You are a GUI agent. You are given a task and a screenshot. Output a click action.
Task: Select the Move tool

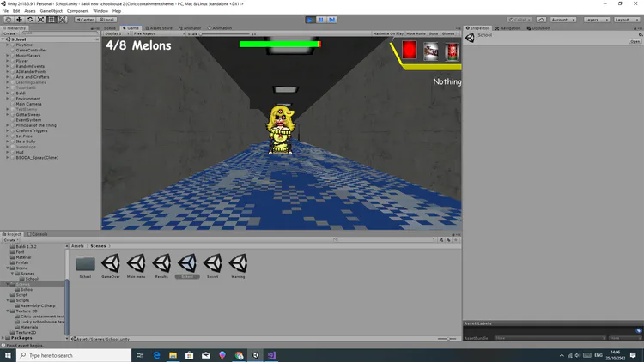click(x=19, y=20)
